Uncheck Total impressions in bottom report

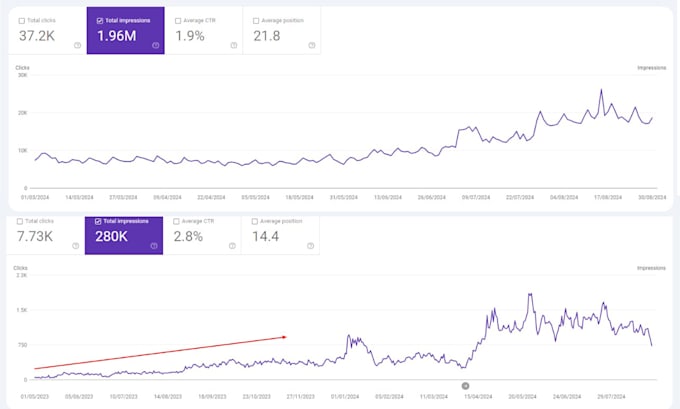click(x=98, y=221)
